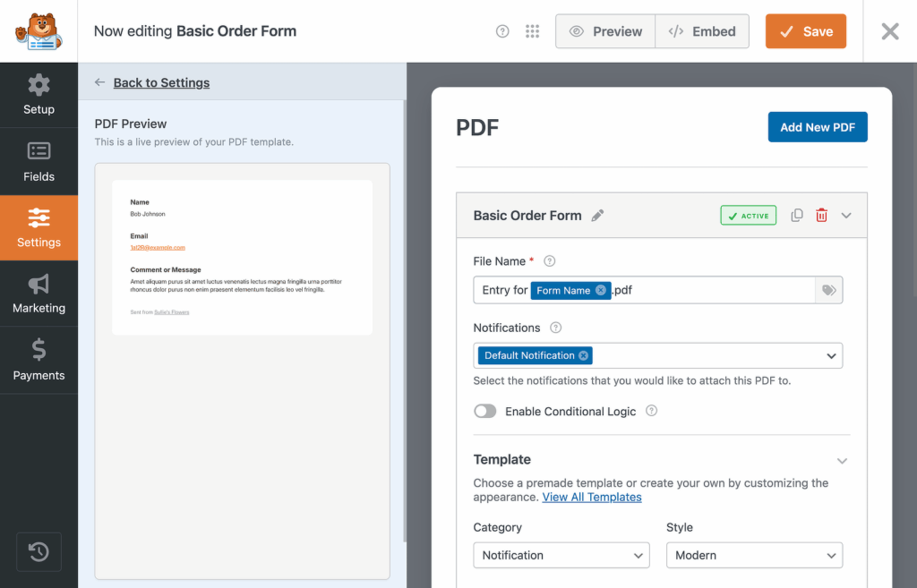Open the help icon in the header
This screenshot has width=917, height=588.
tap(502, 31)
